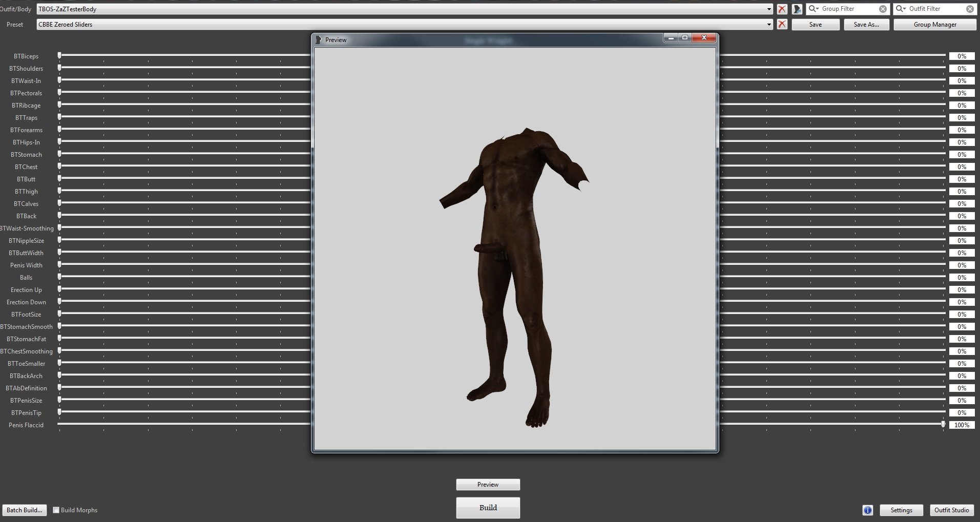980x522 pixels.
Task: Select the Erection Up percentage field
Action: 962,290
